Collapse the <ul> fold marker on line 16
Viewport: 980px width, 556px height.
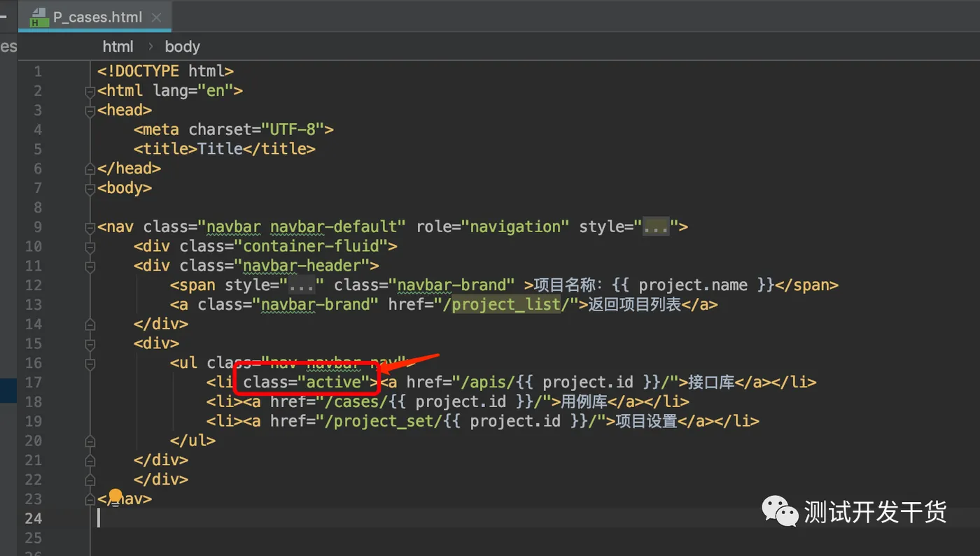pyautogui.click(x=90, y=364)
